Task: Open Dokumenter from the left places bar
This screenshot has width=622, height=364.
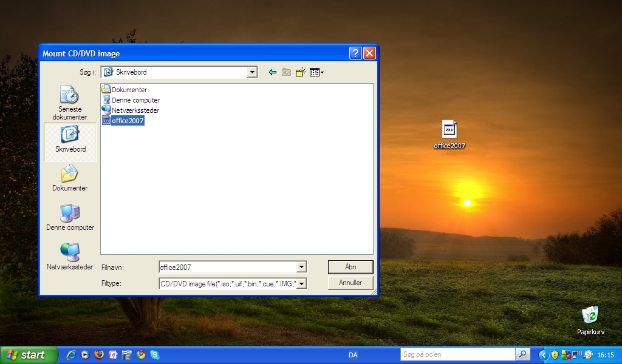Action: 70,178
